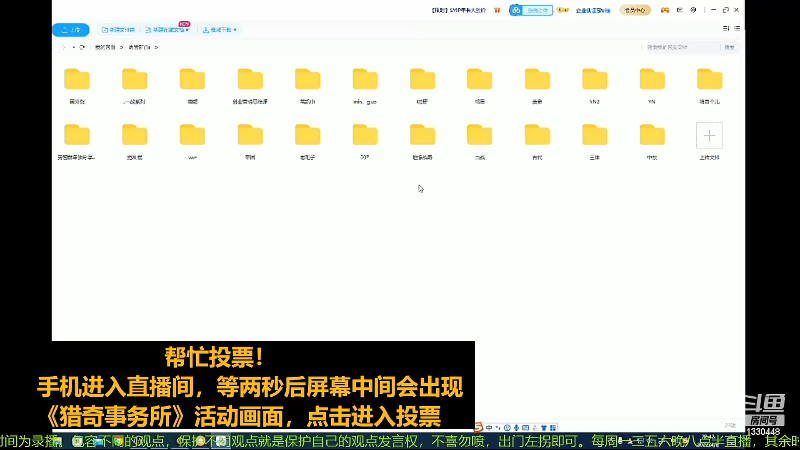Click the second breadcrumb folder link
800x450 pixels.
139,47
